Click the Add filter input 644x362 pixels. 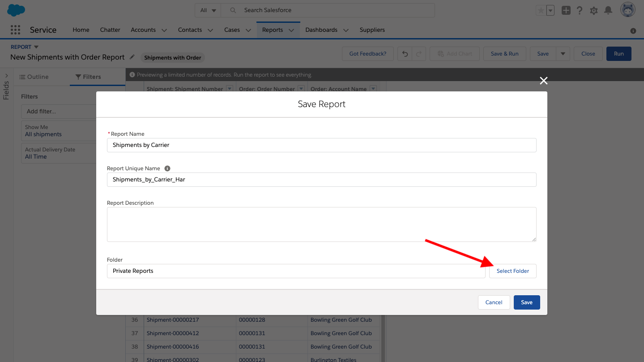tap(59, 112)
